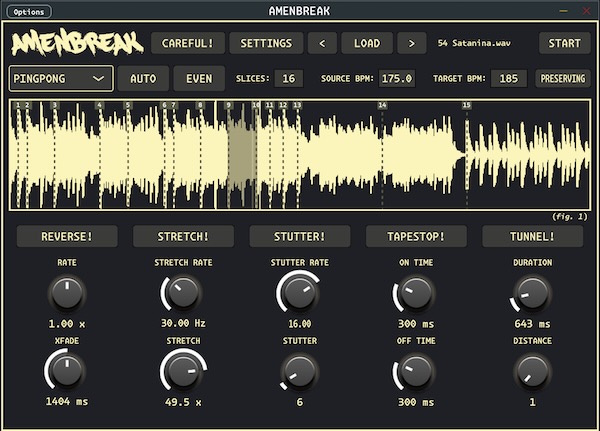The width and height of the screenshot is (600, 431).
Task: Open the Options menu
Action: (x=29, y=12)
